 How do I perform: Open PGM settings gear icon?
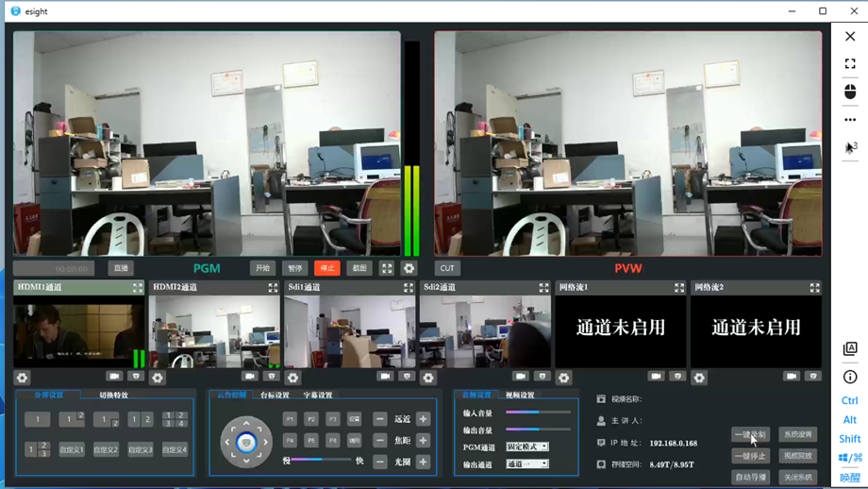tap(409, 268)
